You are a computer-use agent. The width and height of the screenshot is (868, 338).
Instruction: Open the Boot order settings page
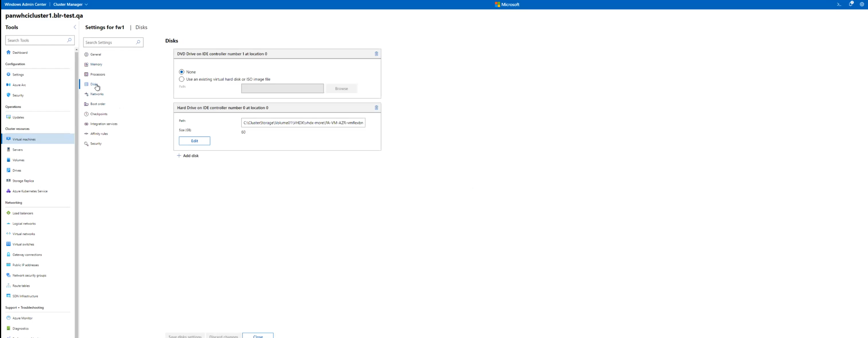[98, 104]
